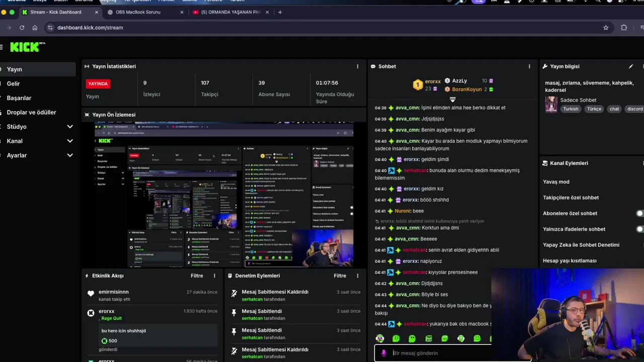Expand the Ayarlar sidebar section
Screen dimensions: 644x362
coord(70,155)
